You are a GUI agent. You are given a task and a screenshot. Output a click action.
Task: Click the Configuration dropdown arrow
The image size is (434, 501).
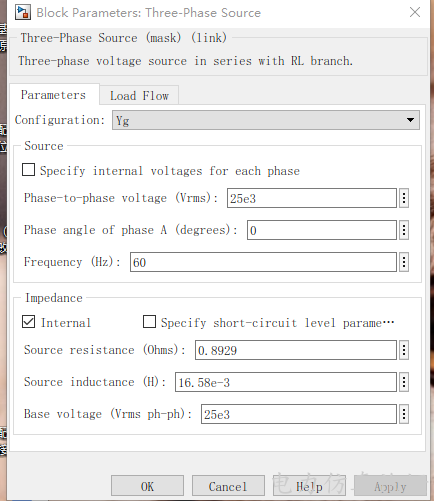pos(410,120)
